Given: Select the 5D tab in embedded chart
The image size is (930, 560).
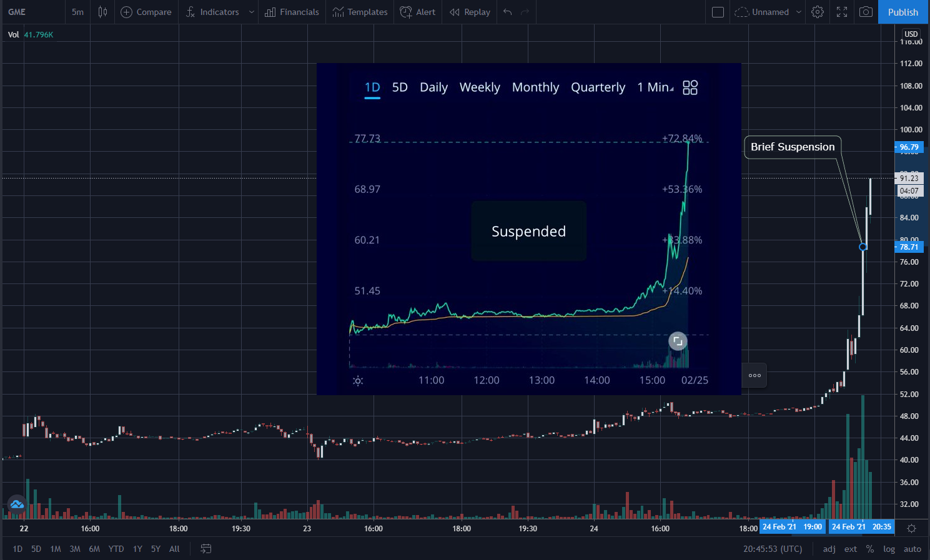Looking at the screenshot, I should [x=400, y=87].
